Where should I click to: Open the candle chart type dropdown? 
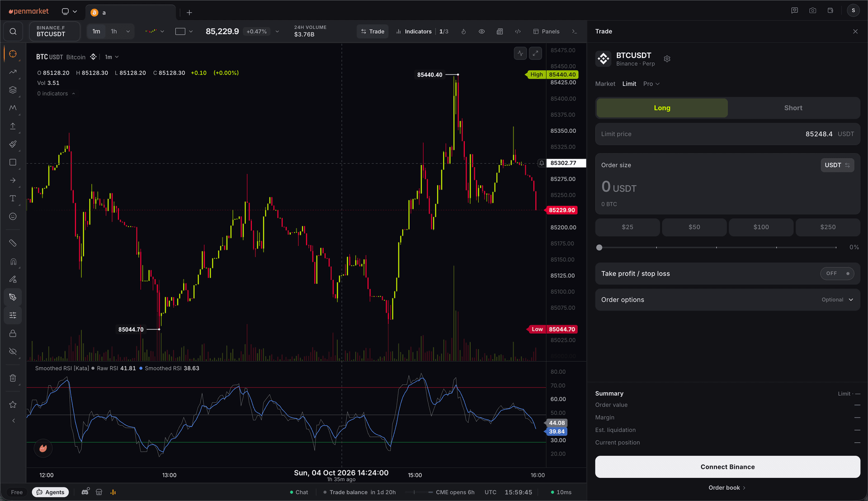coord(154,31)
